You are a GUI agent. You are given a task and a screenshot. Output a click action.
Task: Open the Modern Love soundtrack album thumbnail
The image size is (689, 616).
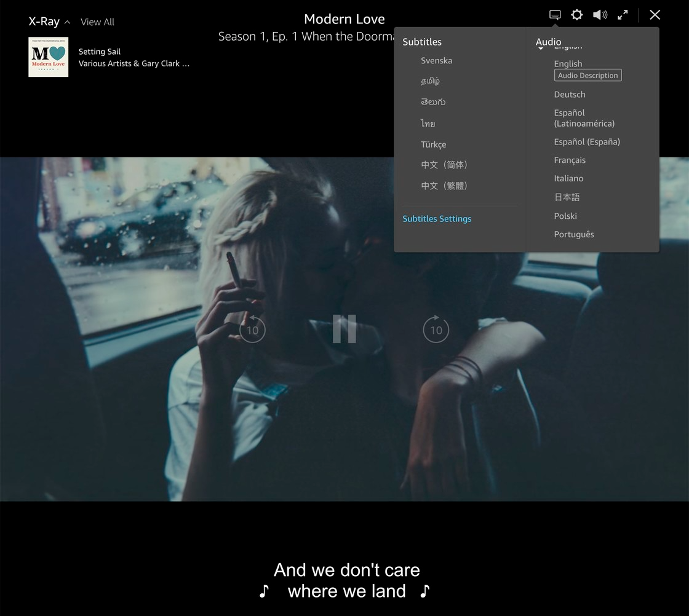pos(48,57)
